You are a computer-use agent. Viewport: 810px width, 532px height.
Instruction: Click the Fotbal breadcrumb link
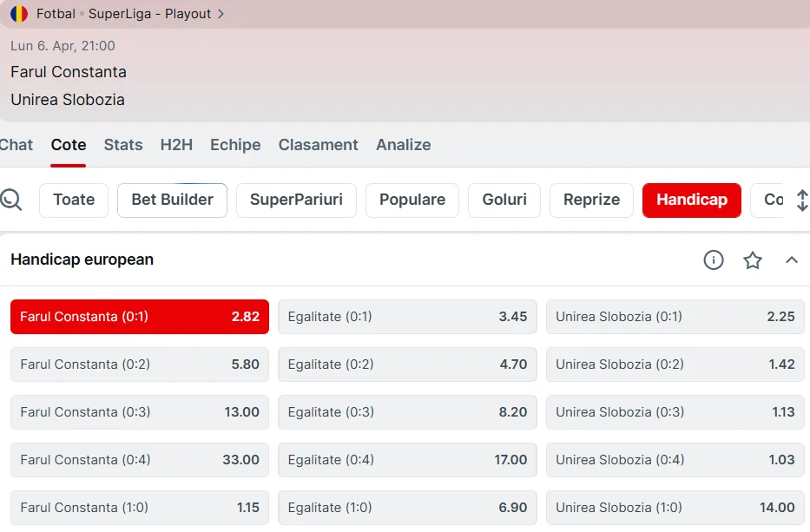(x=56, y=14)
